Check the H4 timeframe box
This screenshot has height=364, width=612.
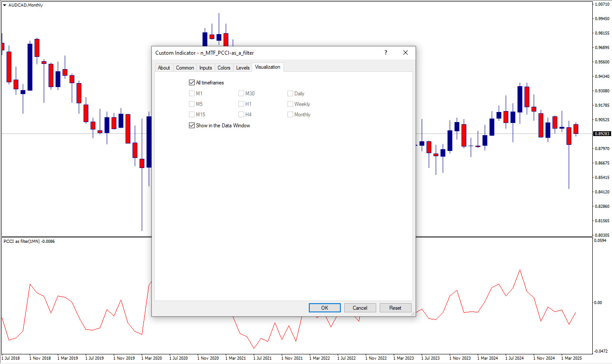(x=241, y=114)
